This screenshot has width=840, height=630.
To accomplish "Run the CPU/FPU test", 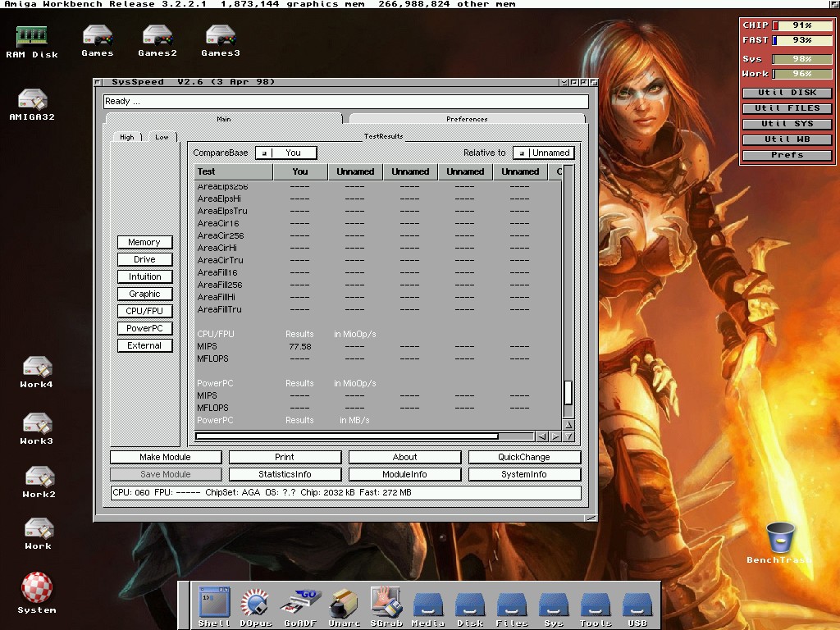I will pos(144,311).
